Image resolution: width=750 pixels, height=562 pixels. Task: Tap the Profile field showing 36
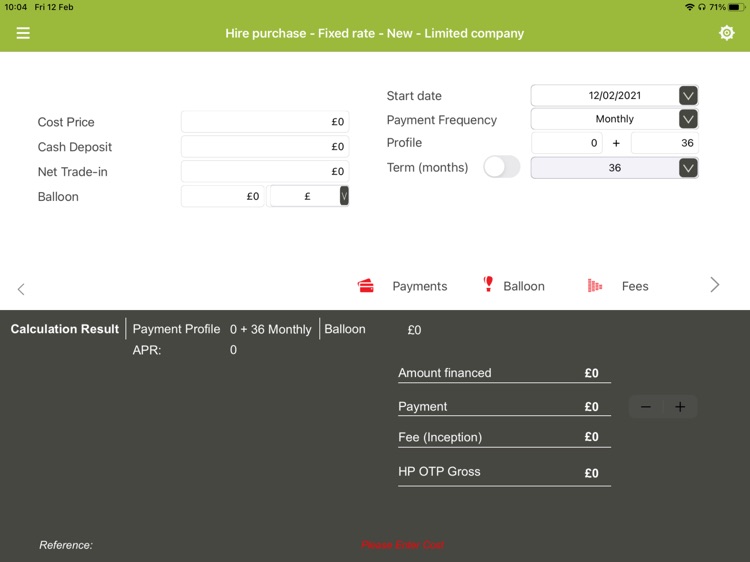[x=664, y=143]
